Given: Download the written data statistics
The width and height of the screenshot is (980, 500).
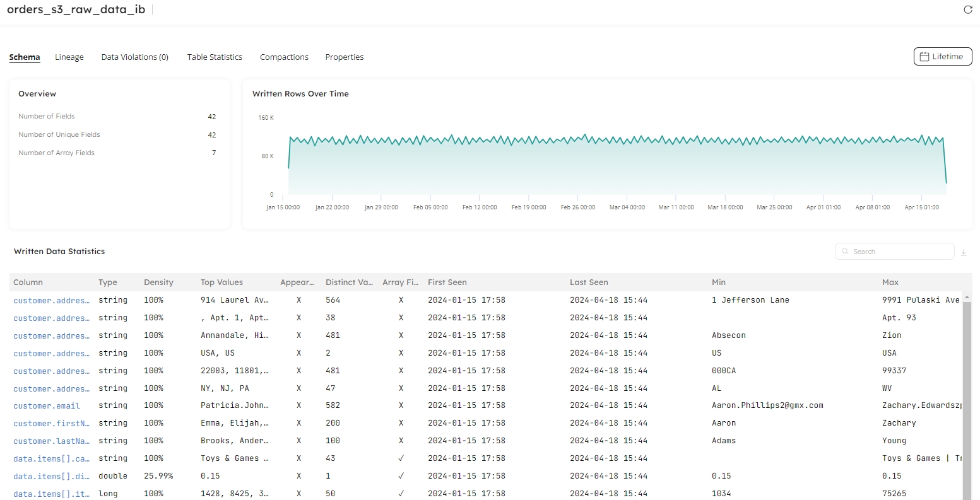Looking at the screenshot, I should pyautogui.click(x=964, y=252).
